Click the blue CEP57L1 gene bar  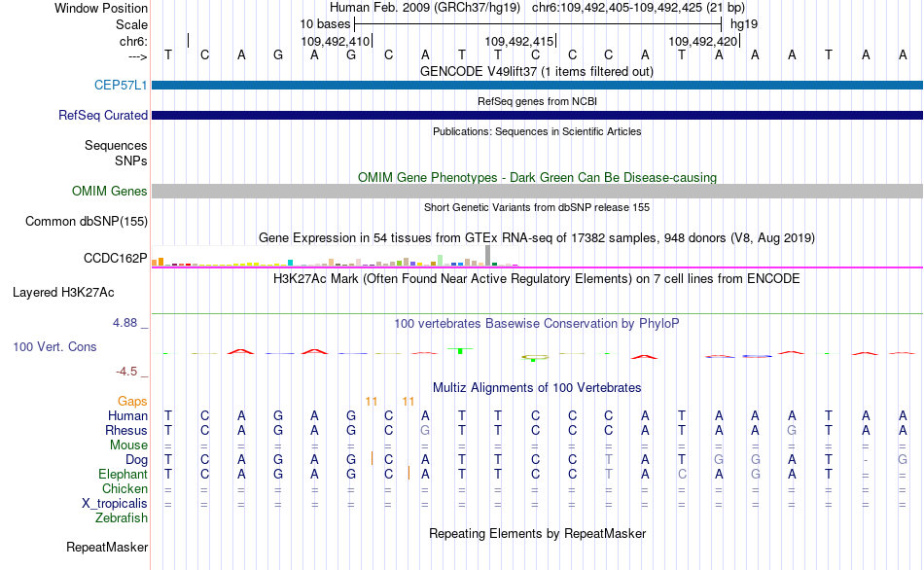click(x=538, y=85)
